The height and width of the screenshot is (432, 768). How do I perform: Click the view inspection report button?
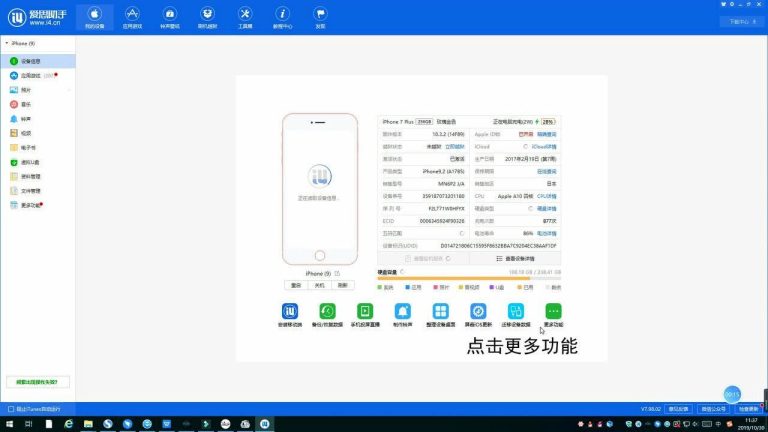click(x=424, y=259)
